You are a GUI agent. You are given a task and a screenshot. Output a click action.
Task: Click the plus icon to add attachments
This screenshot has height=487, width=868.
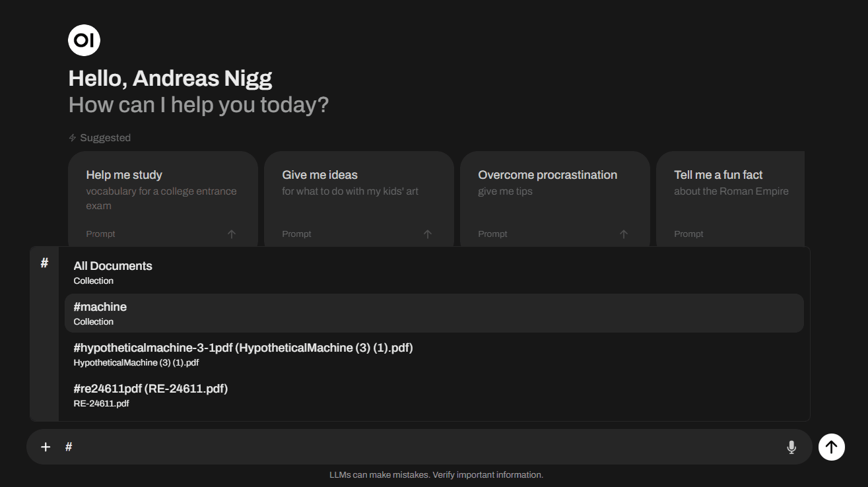[x=46, y=447]
